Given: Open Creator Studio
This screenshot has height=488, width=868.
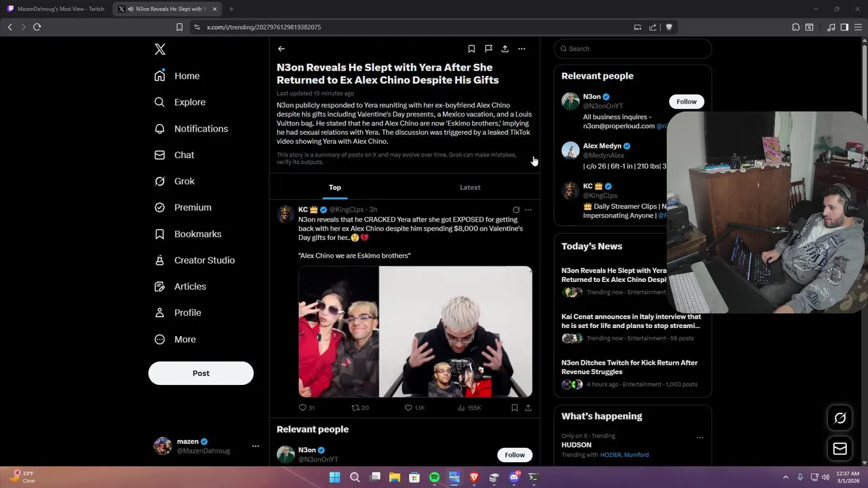Looking at the screenshot, I should click(x=194, y=260).
